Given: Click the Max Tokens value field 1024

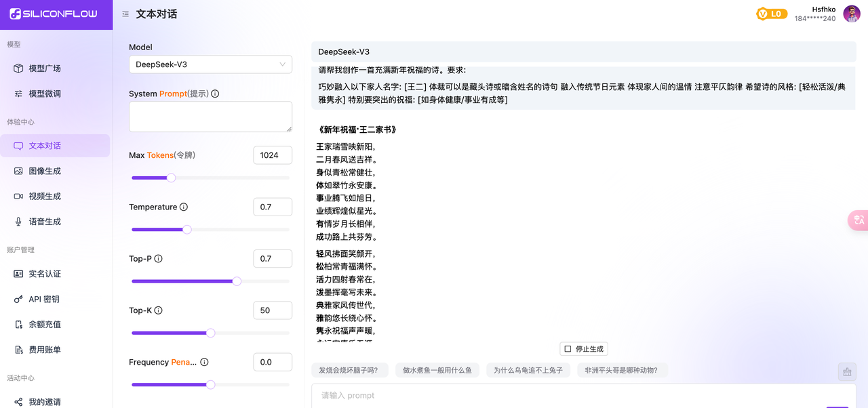Looking at the screenshot, I should click(x=273, y=155).
